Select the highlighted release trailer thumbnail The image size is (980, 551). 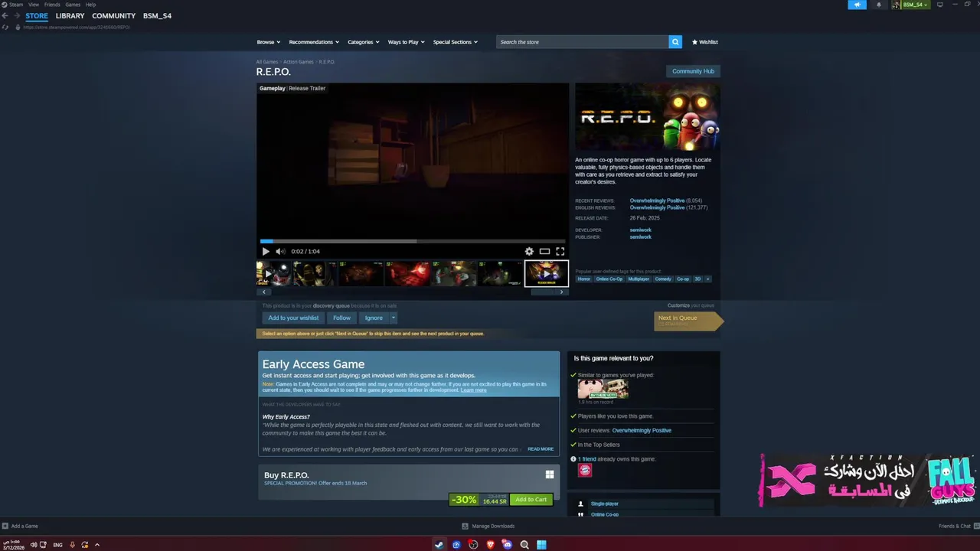click(x=547, y=273)
